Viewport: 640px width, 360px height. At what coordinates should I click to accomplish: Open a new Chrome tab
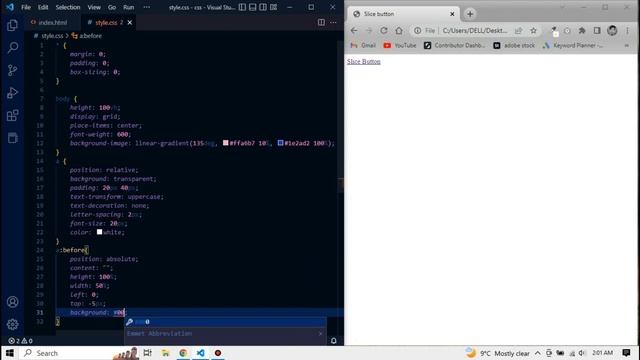(470, 14)
